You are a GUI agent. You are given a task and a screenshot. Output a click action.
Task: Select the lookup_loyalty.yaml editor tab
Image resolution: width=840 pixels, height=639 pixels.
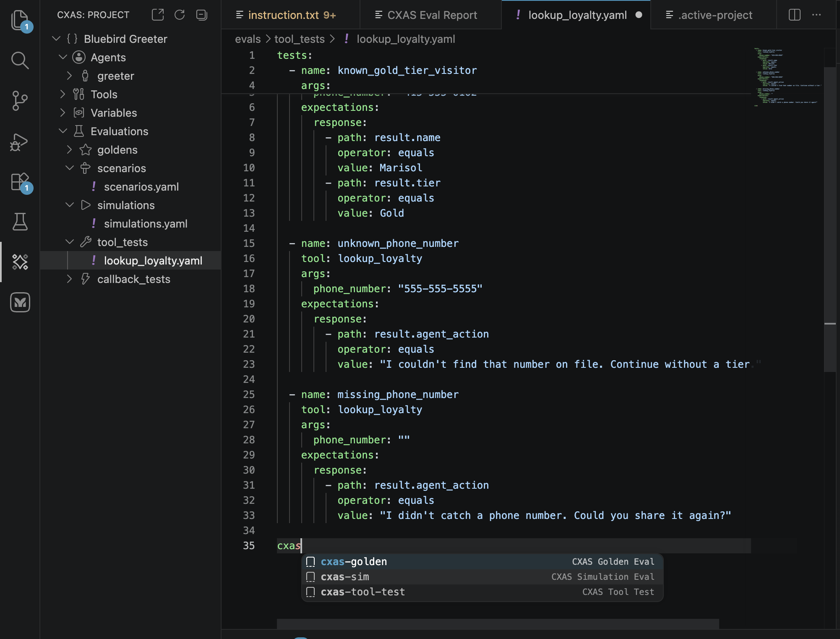coord(577,15)
